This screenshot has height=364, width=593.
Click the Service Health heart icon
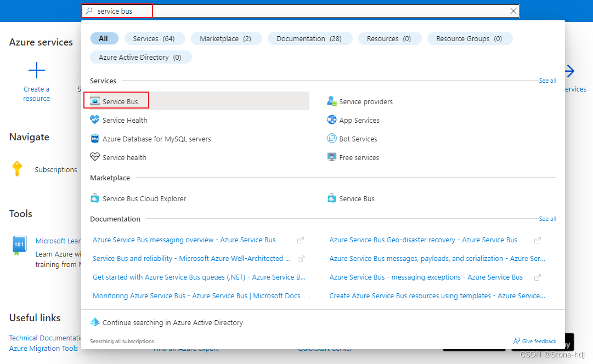point(95,120)
